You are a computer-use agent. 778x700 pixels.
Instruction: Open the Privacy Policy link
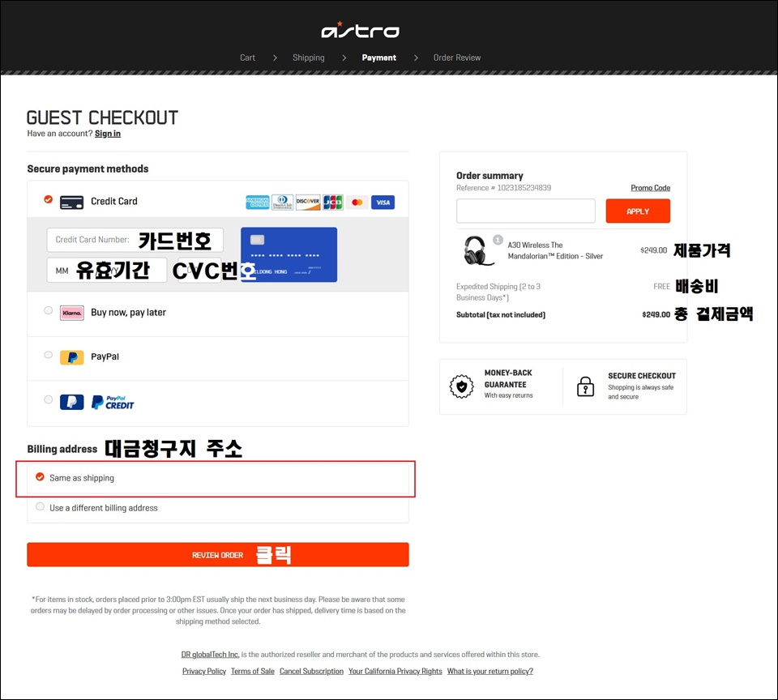click(204, 671)
